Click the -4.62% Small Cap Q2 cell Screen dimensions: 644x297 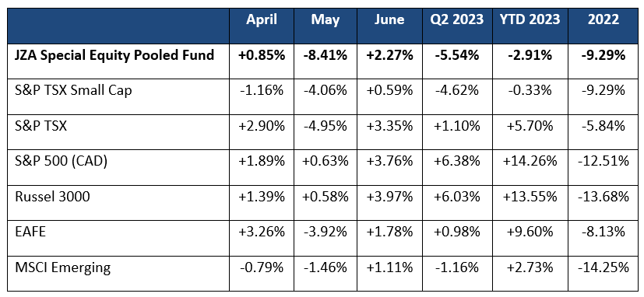point(457,90)
